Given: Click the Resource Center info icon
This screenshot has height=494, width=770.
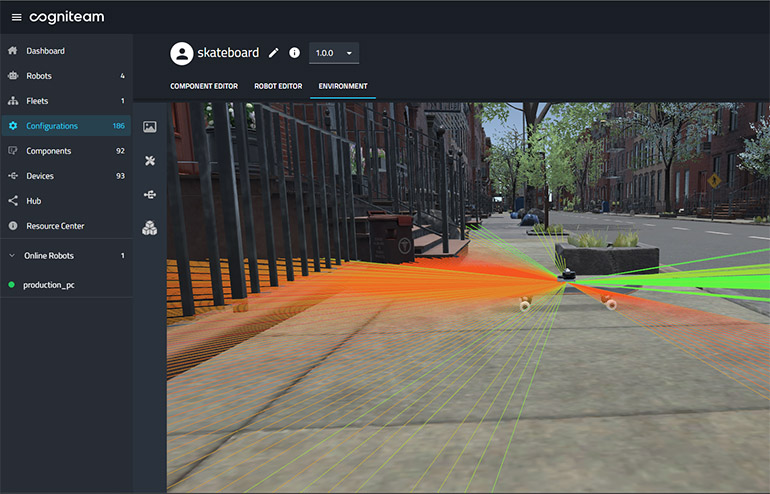Looking at the screenshot, I should tap(13, 226).
